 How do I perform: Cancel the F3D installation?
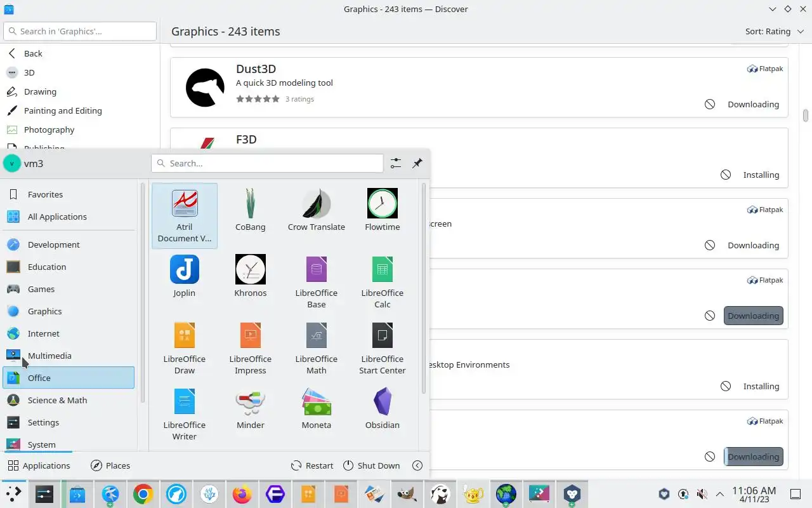pos(726,175)
